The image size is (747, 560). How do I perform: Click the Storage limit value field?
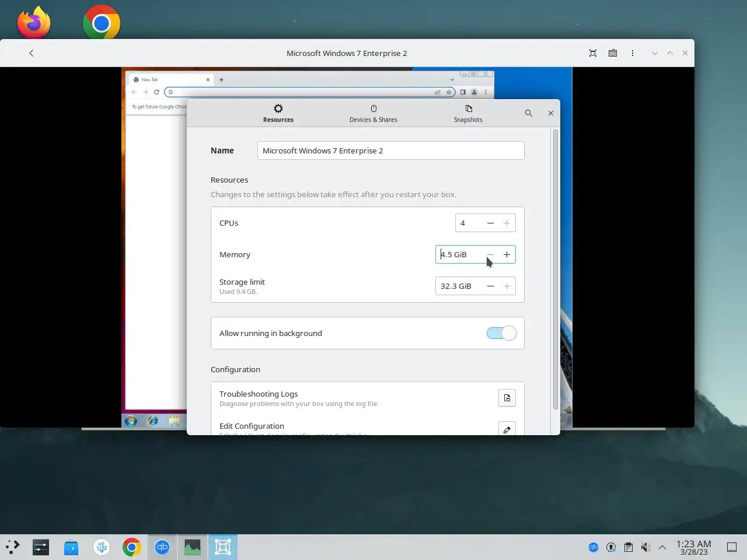point(459,286)
